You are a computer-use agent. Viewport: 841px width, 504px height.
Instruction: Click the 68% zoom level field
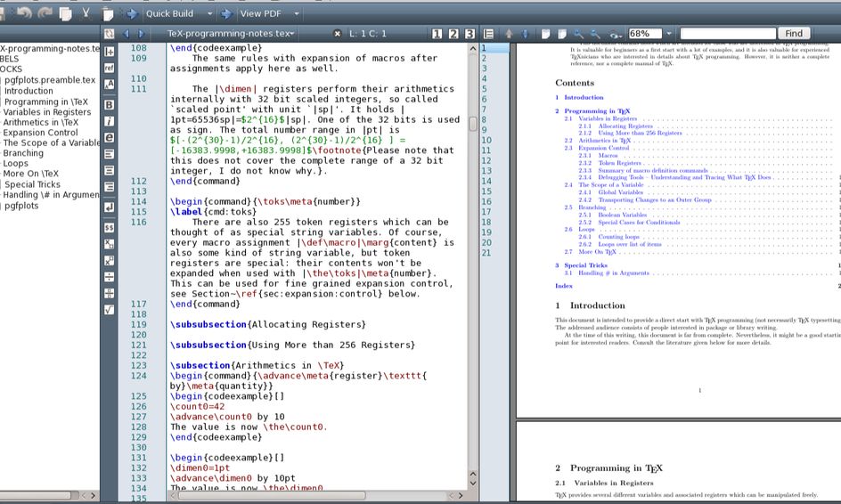(645, 34)
